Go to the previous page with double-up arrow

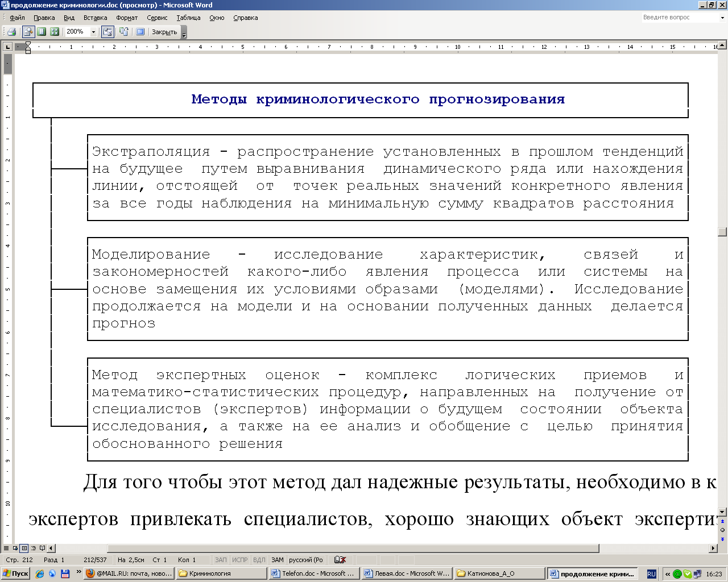tap(722, 521)
